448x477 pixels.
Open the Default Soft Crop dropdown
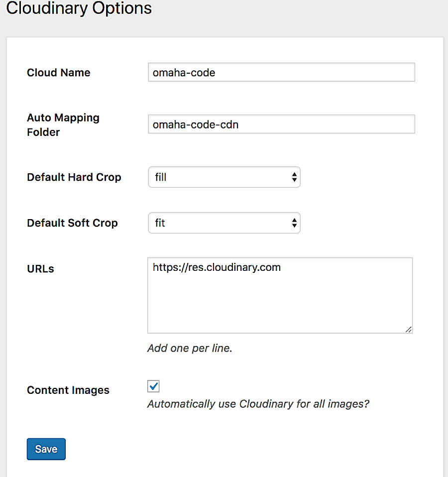coord(224,223)
